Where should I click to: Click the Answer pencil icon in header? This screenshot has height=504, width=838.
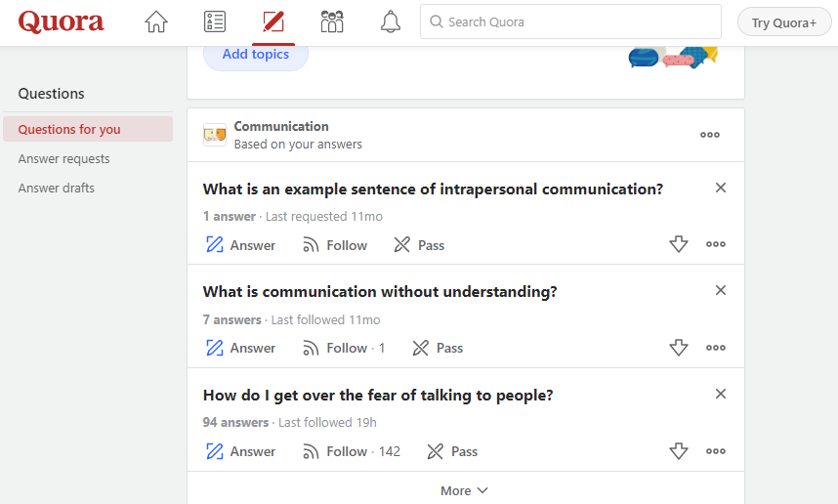(x=273, y=21)
